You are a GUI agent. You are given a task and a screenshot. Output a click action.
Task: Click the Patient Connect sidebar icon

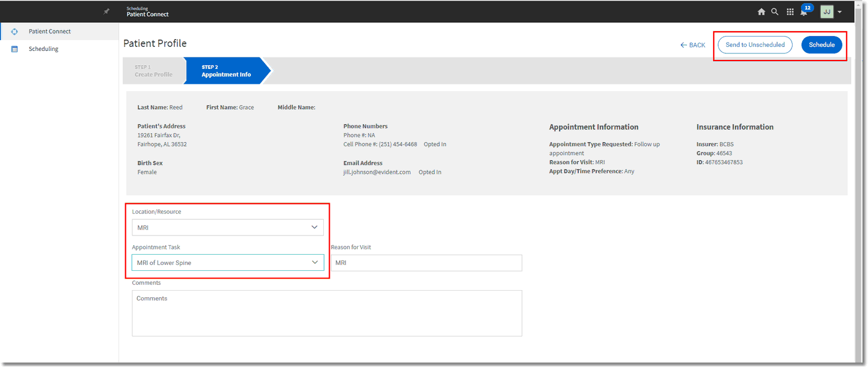[x=14, y=32]
